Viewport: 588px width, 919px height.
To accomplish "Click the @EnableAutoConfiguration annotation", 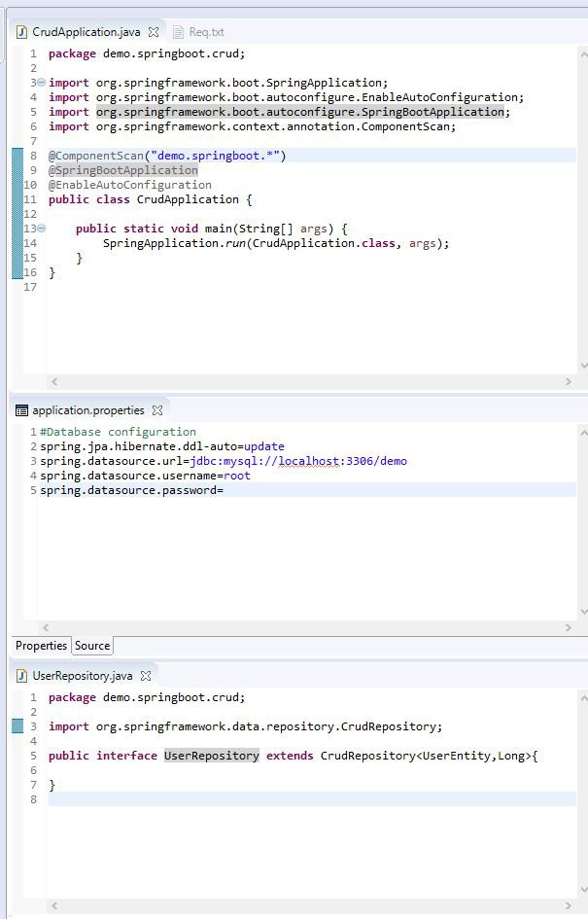I will click(x=130, y=185).
